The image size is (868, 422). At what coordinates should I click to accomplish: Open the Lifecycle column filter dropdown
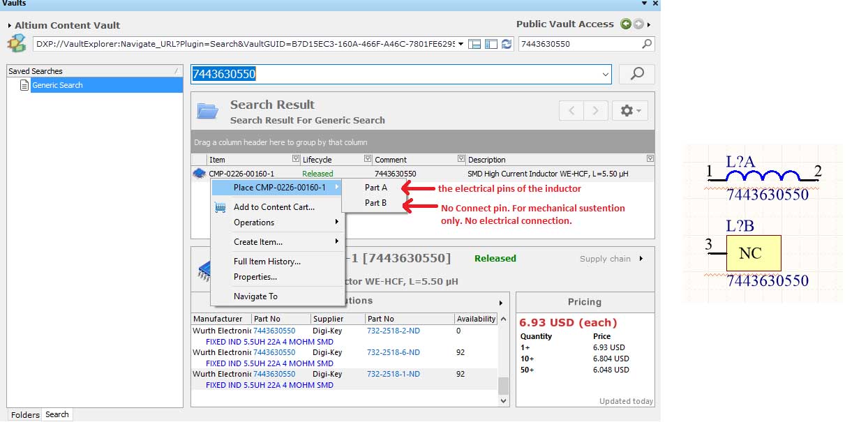click(x=367, y=159)
